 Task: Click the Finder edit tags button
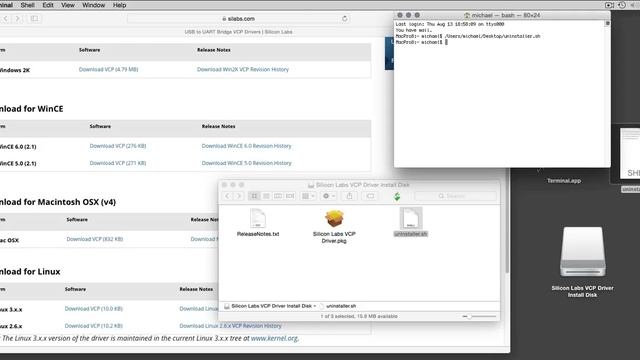(x=370, y=196)
